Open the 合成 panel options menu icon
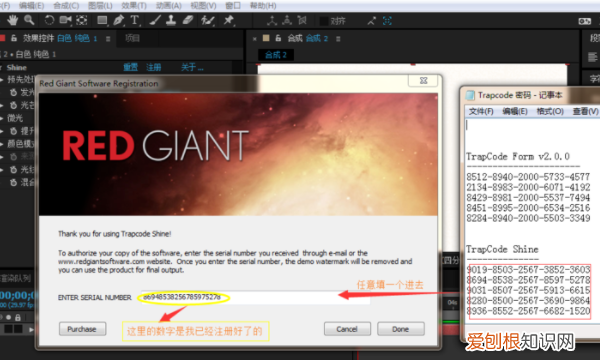The height and width of the screenshot is (360, 600). tap(338, 39)
